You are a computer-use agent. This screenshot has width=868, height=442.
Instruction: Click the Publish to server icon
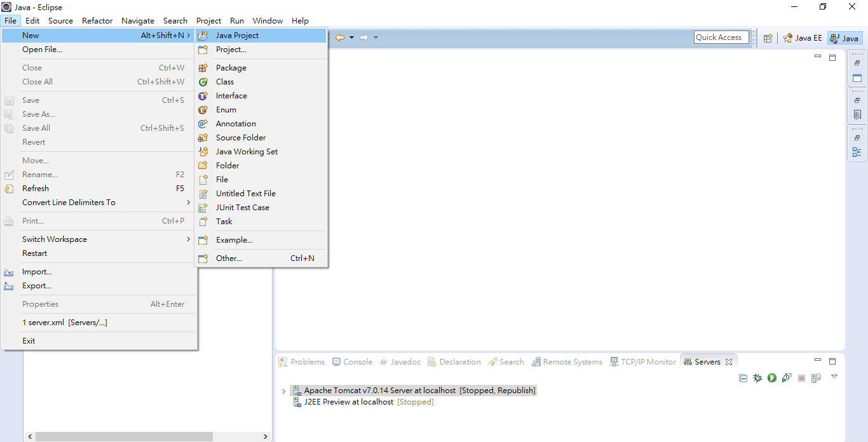(816, 378)
